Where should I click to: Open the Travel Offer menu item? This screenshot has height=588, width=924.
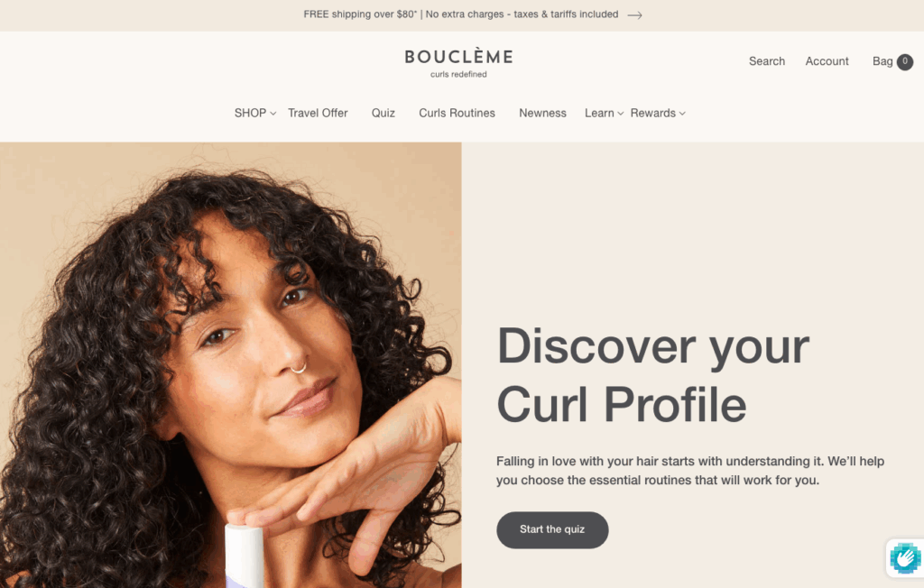coord(318,113)
